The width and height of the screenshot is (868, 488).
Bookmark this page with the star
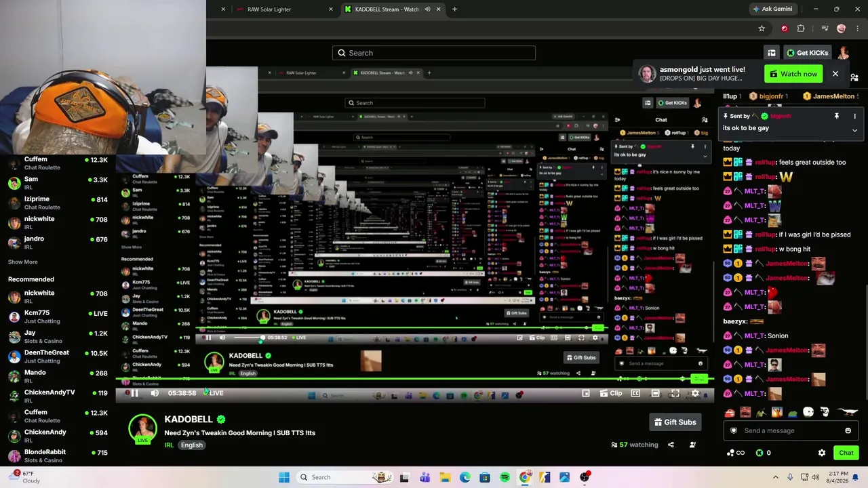[762, 28]
